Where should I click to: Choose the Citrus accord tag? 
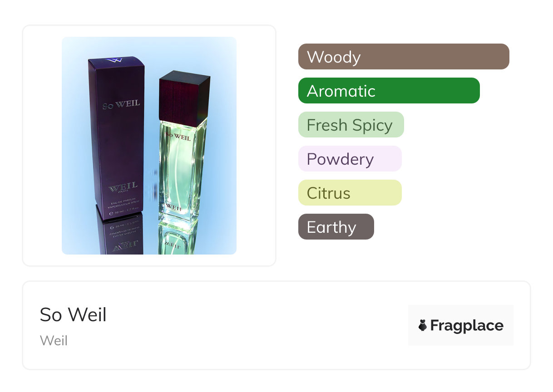point(350,193)
